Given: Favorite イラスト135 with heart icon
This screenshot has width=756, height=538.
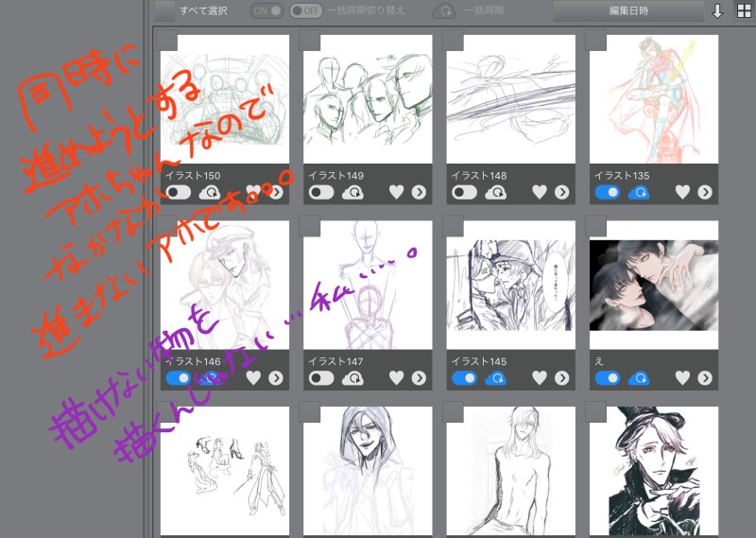Looking at the screenshot, I should (682, 192).
